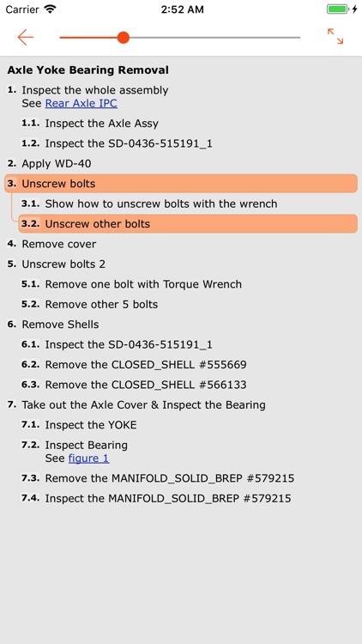362x644 pixels.
Task: Click the Wi-Fi icon beside Carrier
Action: 50,9
